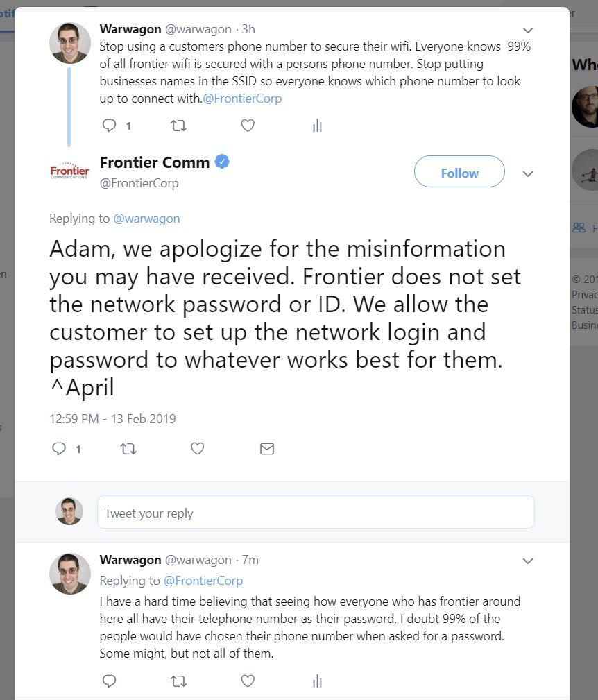Retweet Warwagon's original tweet
Image resolution: width=598 pixels, height=700 pixels.
(x=178, y=126)
